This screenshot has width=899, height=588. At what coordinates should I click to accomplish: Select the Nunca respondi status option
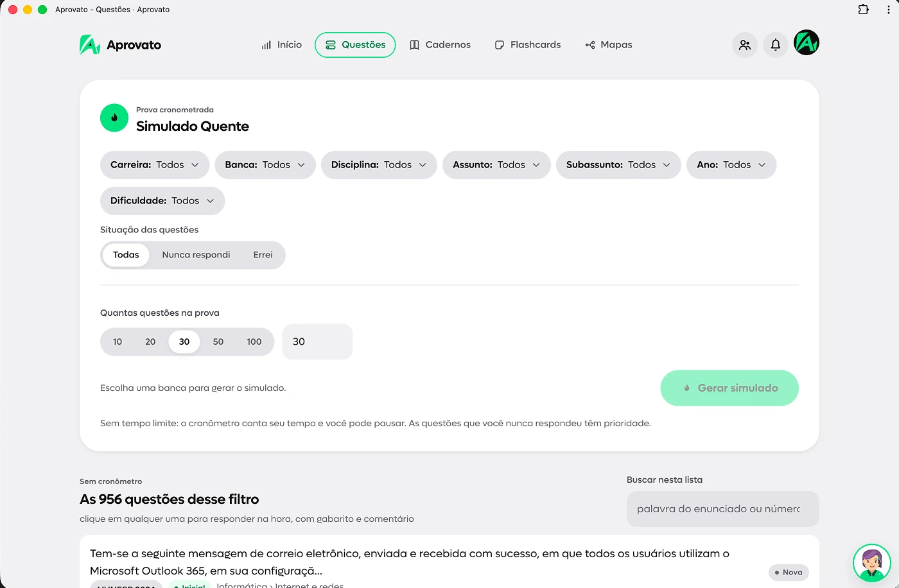pyautogui.click(x=196, y=255)
